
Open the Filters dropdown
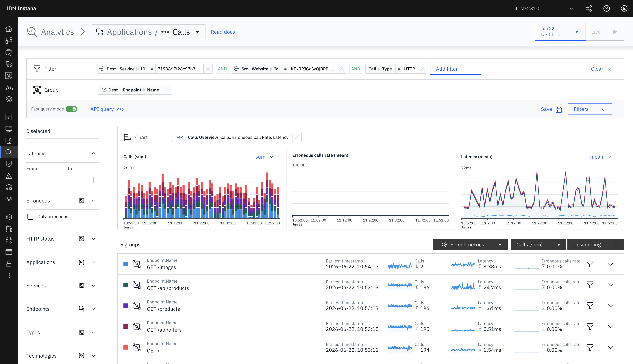point(590,109)
